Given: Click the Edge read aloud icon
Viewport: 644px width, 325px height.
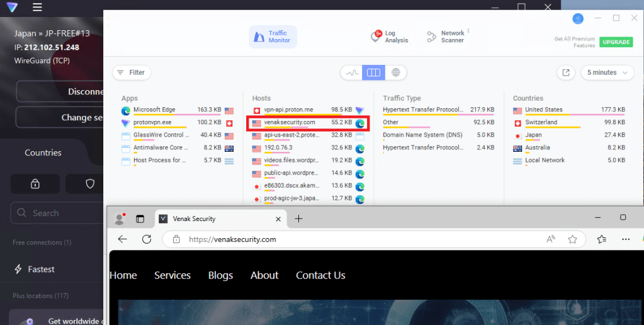Looking at the screenshot, I should 551,239.
